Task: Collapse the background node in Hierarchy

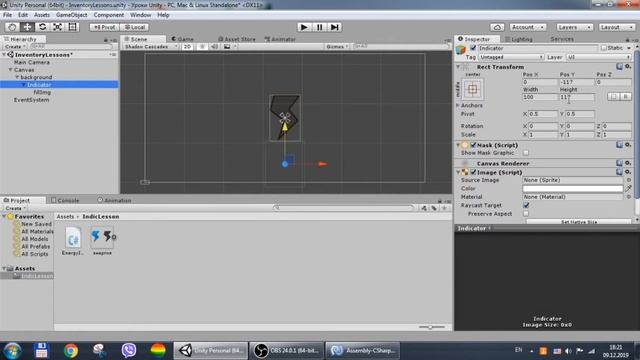Action: coord(18,77)
